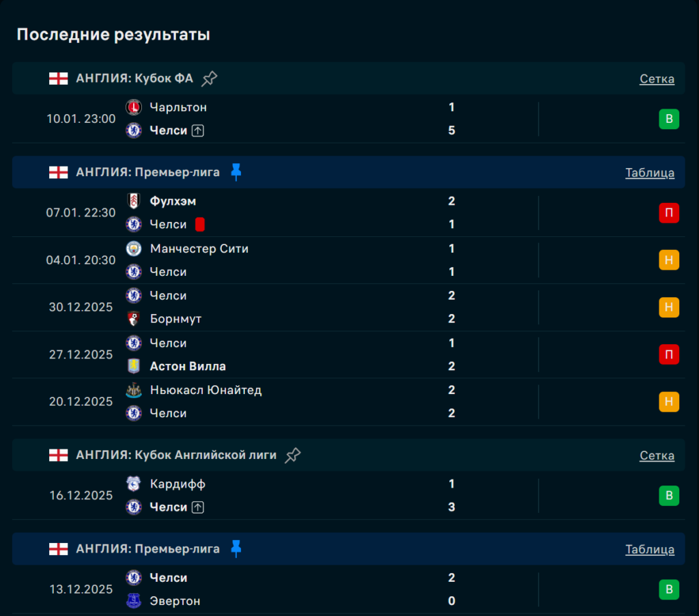Click the advancement arrow icon beside Челси vs Кардифф
Image resolution: width=699 pixels, height=616 pixels.
pyautogui.click(x=198, y=507)
